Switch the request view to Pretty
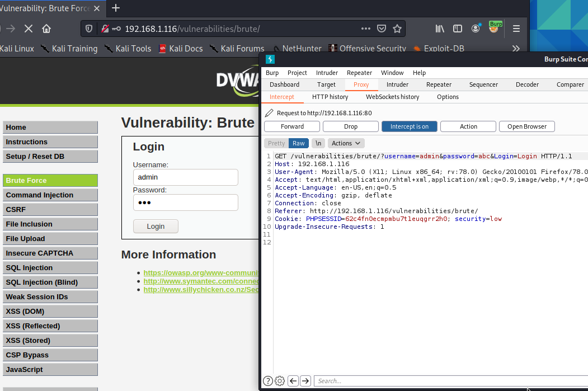Image resolution: width=588 pixels, height=391 pixels. 276,143
